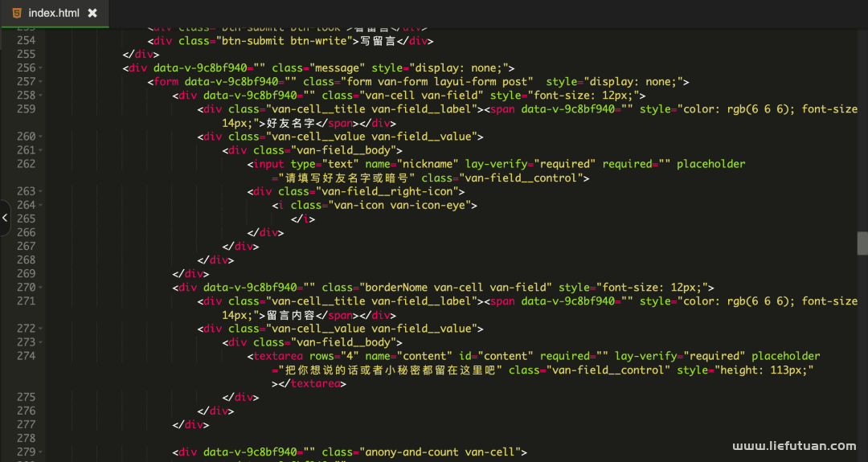This screenshot has width=868, height=462.
Task: Fold the form block at line 257
Action: pyautogui.click(x=41, y=82)
